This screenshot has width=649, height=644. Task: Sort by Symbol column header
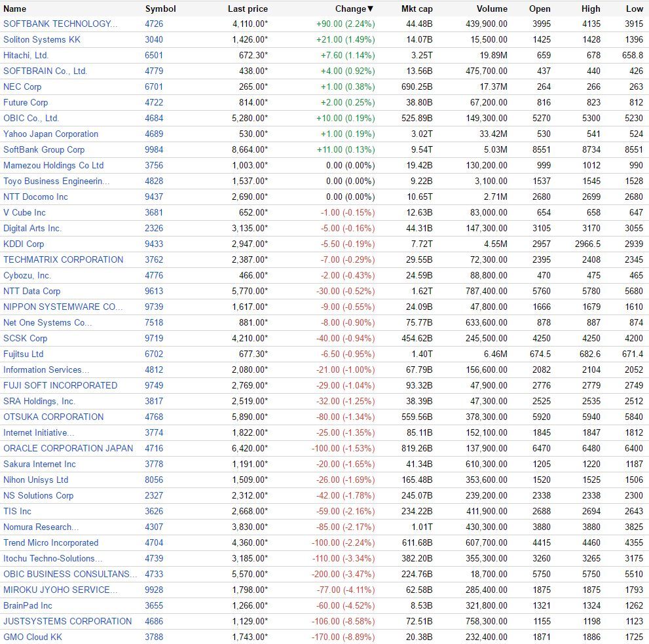coord(160,9)
